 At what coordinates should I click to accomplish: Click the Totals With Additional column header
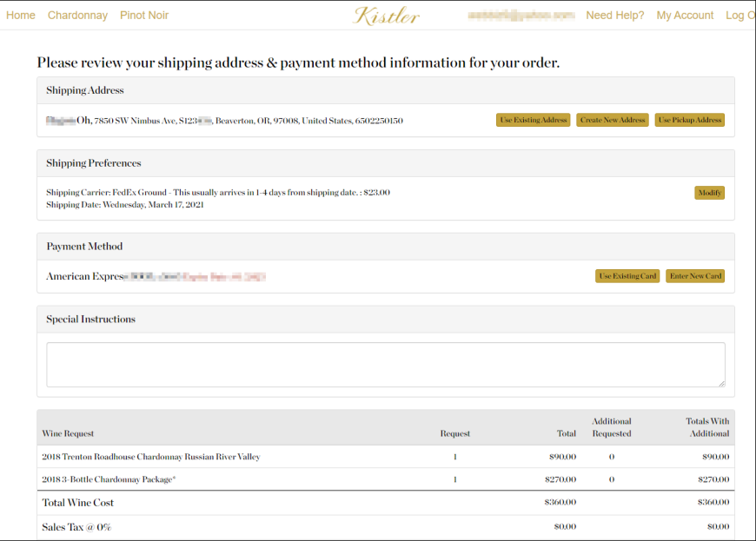(707, 427)
